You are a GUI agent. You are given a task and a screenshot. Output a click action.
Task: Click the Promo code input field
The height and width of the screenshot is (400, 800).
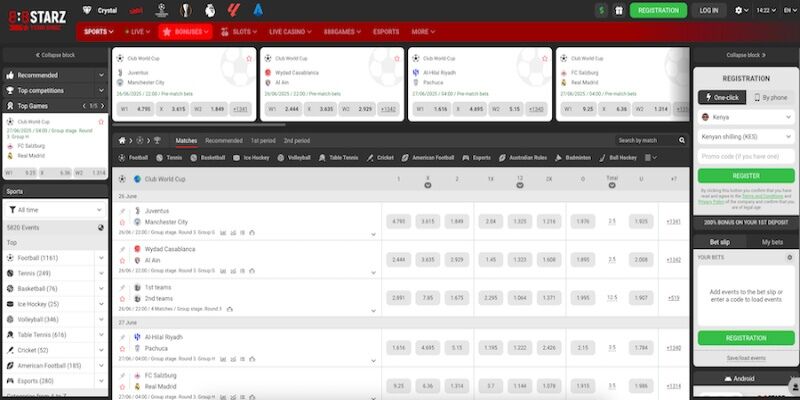[x=746, y=156]
